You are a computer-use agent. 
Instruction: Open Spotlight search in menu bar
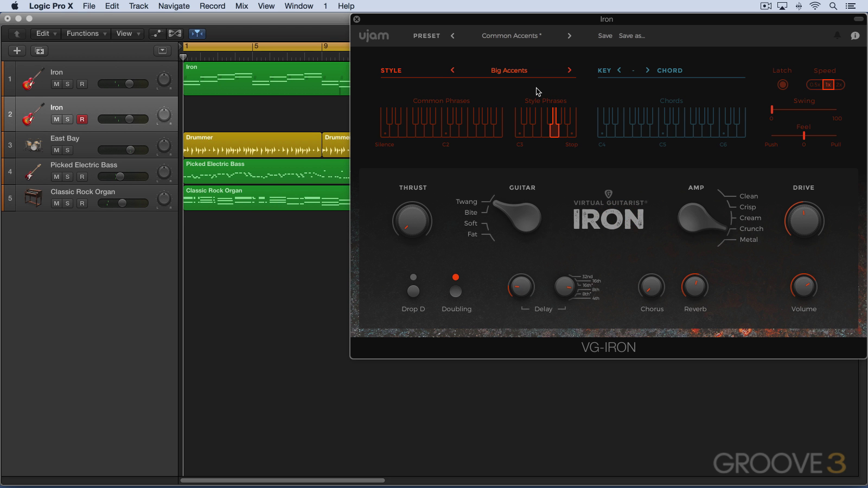click(x=833, y=6)
